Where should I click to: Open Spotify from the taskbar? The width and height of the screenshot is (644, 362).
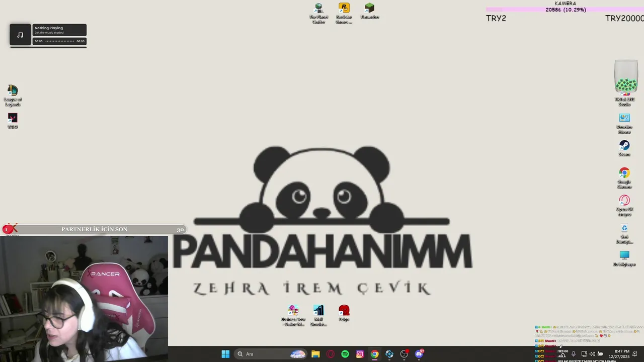click(x=345, y=354)
